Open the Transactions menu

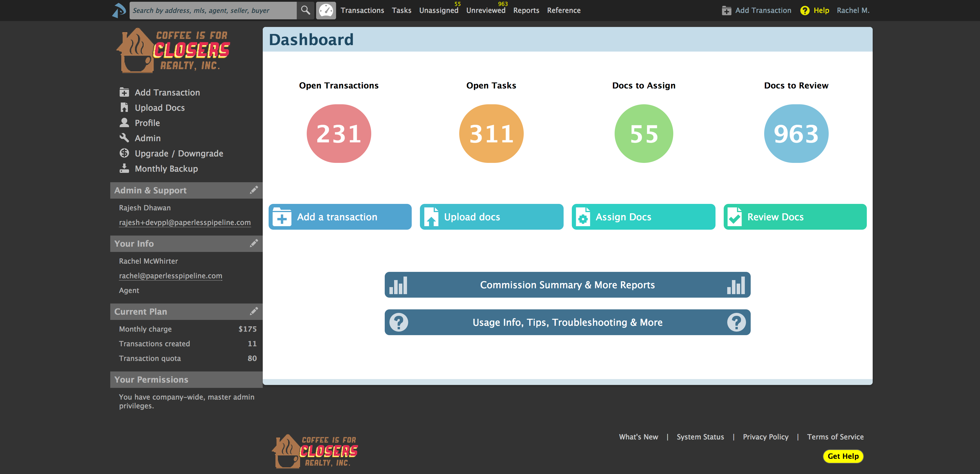(362, 10)
